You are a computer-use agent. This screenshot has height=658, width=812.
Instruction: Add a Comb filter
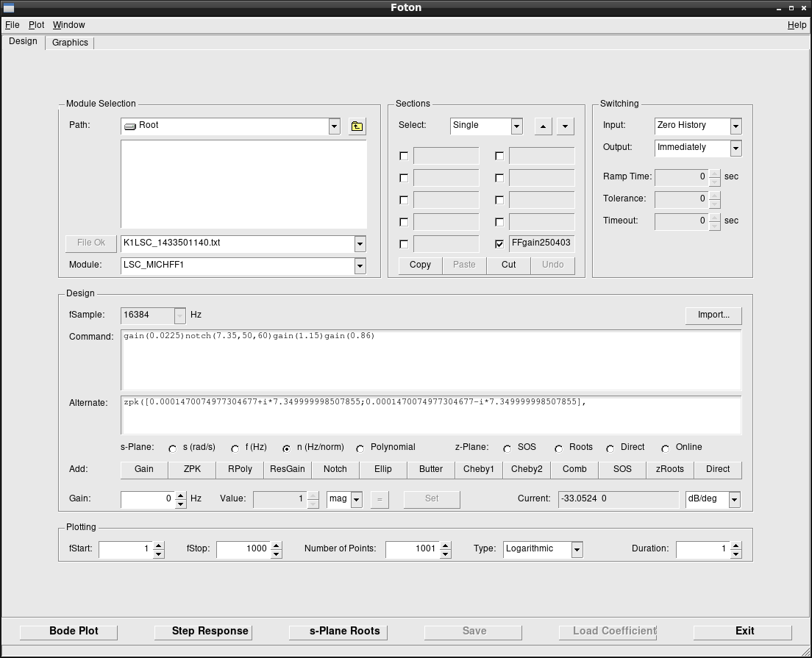(x=574, y=470)
